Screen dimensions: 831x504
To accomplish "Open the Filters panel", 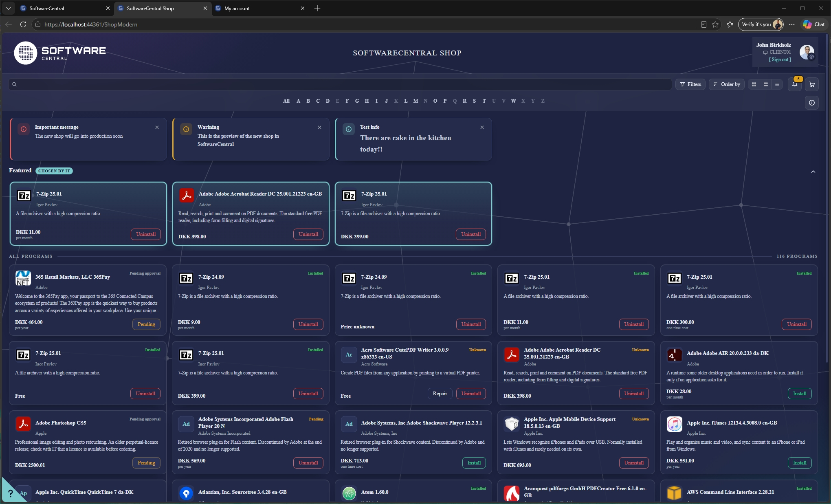I will click(x=690, y=84).
